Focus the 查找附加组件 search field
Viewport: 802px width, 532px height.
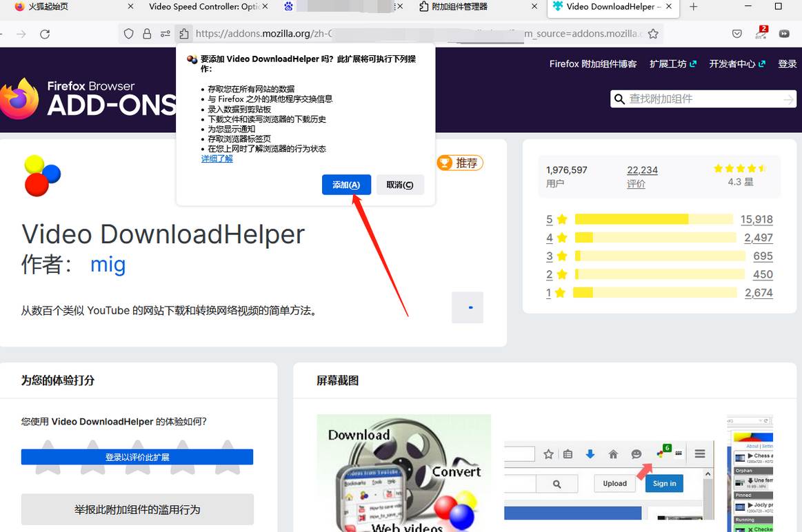[703, 99]
